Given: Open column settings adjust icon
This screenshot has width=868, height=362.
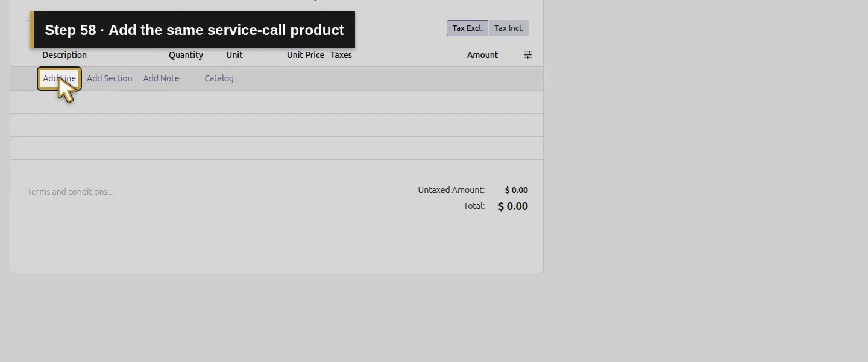Looking at the screenshot, I should [x=527, y=55].
